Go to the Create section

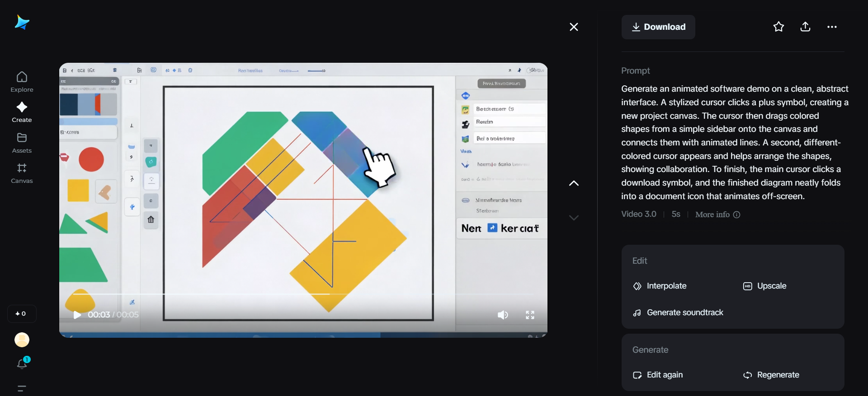[22, 112]
